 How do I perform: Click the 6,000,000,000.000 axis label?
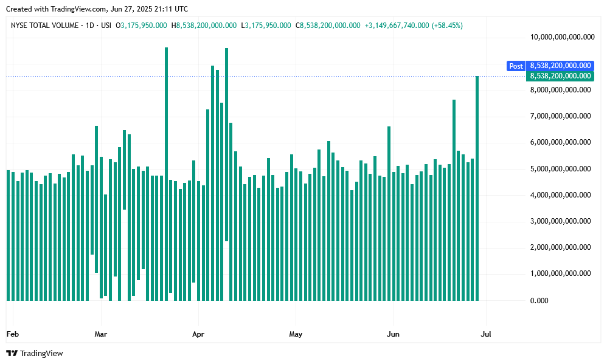tap(560, 142)
